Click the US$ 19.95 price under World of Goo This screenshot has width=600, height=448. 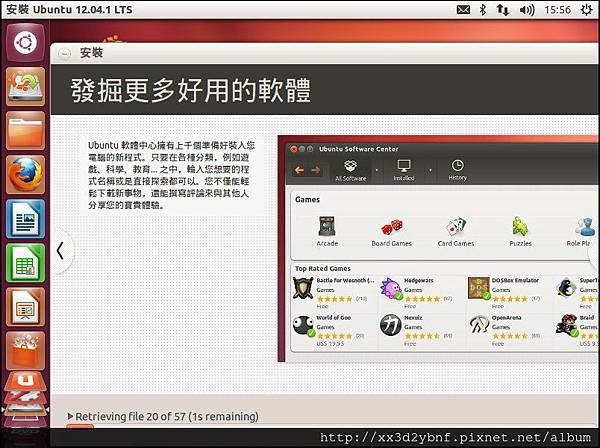point(330,344)
